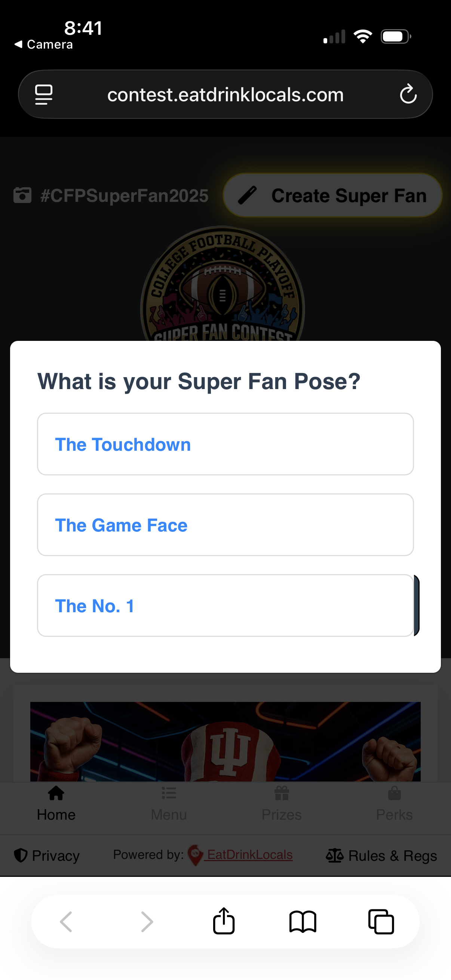Screen dimensions: 451x980
Task: Go forward with the right chevron
Action: tap(147, 921)
